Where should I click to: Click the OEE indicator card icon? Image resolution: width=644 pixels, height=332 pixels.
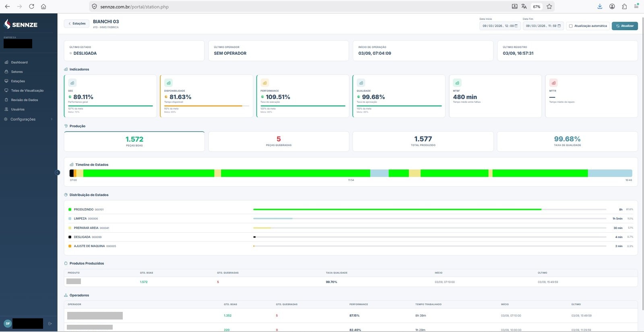(72, 83)
